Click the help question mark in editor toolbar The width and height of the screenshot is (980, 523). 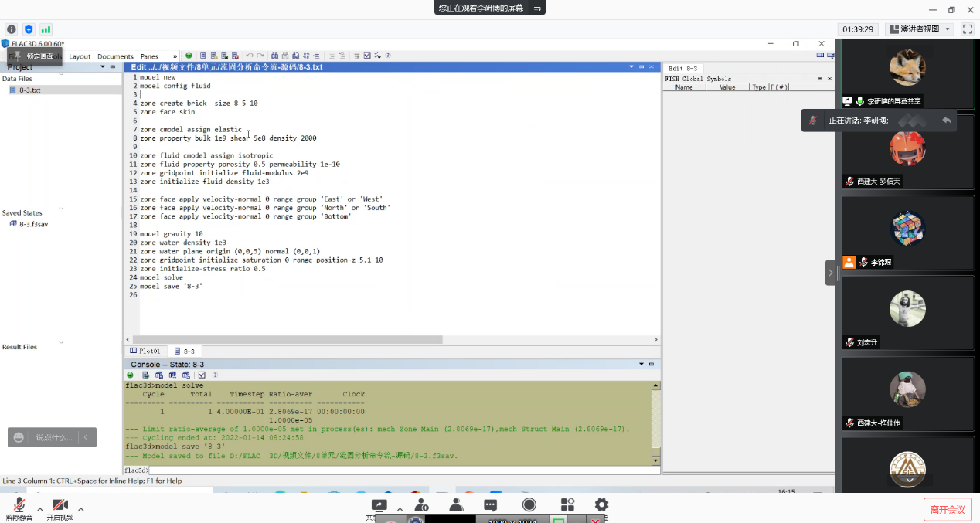click(388, 56)
